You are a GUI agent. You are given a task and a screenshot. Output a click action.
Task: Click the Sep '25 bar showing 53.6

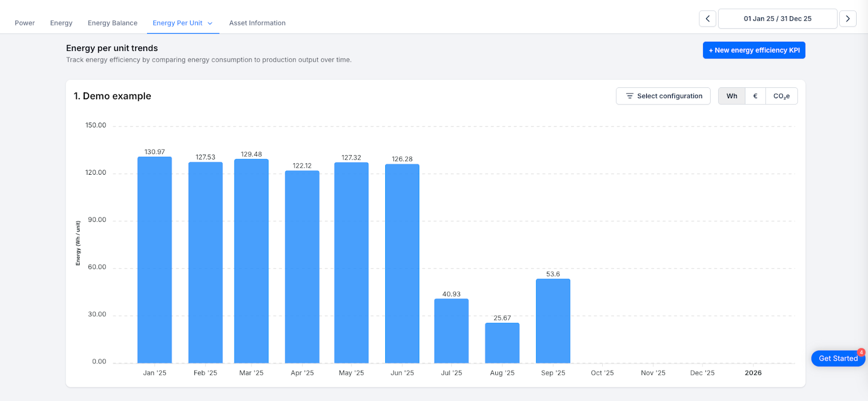[553, 321]
